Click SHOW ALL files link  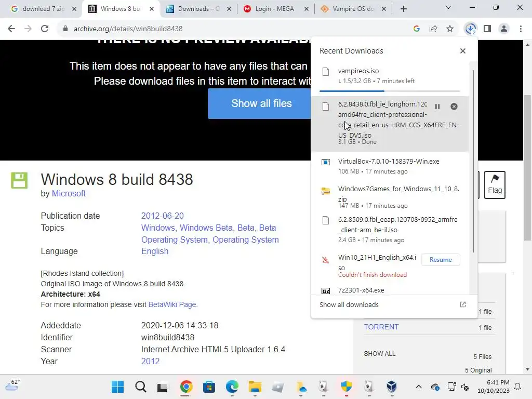(379, 353)
